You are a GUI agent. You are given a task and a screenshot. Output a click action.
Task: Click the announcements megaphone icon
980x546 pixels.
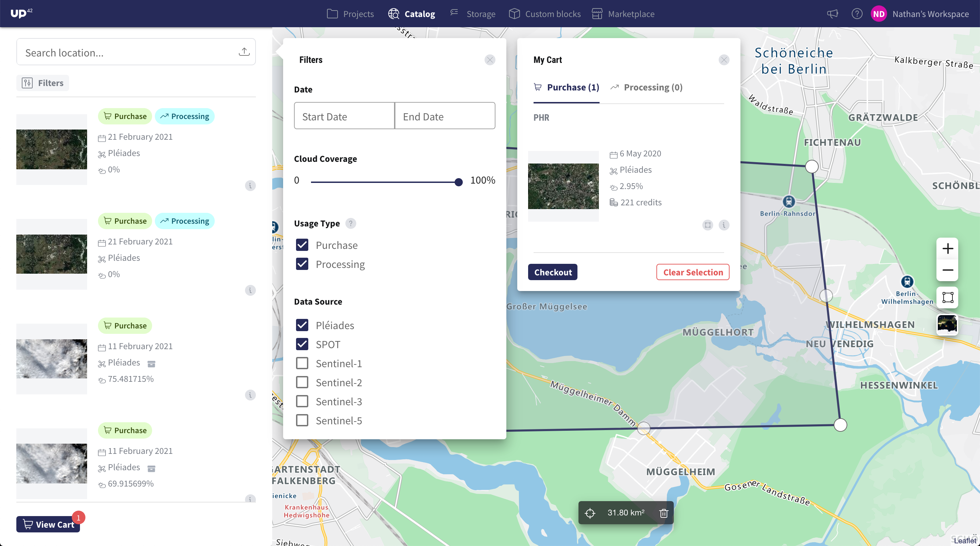pos(832,14)
